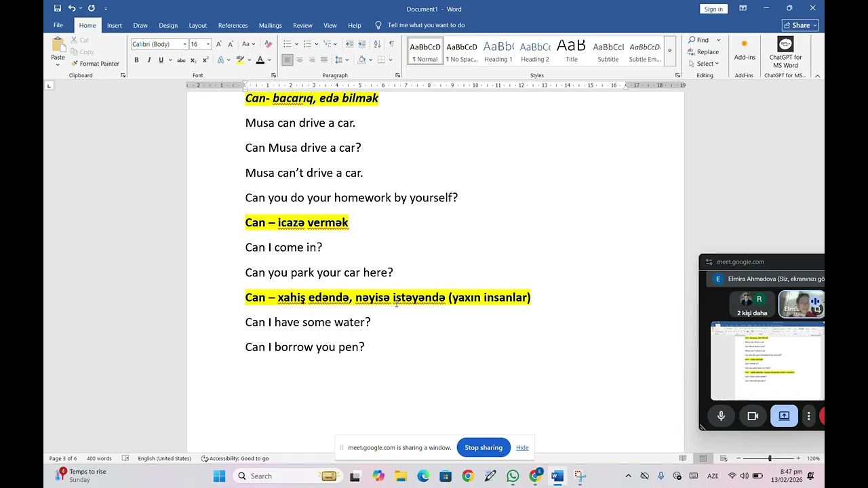Screen dimensions: 868x488
Task: Click the Hide link in sharing bar
Action: coord(522,447)
